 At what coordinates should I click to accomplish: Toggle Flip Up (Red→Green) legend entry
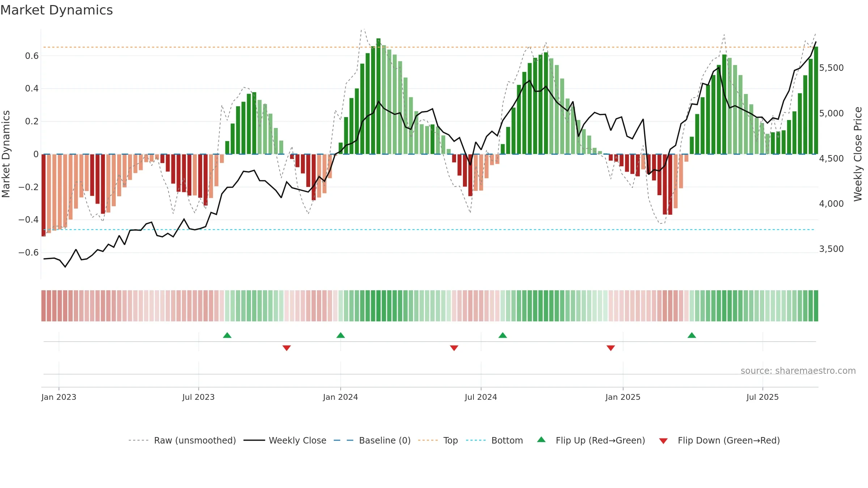[x=591, y=440]
